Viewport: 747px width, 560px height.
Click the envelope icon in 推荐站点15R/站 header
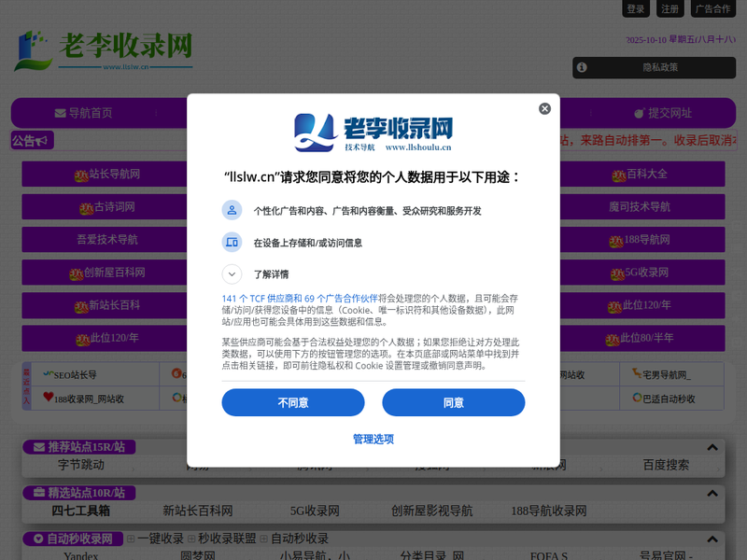click(x=39, y=447)
